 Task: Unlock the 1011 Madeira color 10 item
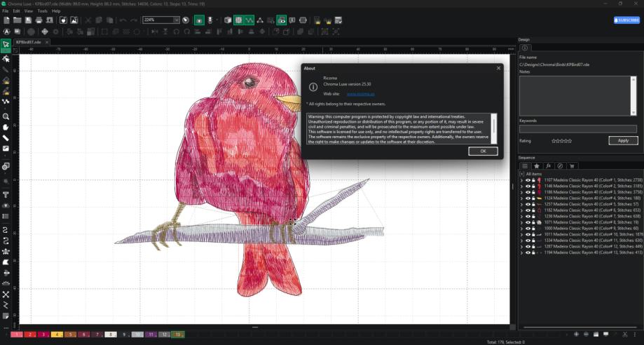click(533, 234)
